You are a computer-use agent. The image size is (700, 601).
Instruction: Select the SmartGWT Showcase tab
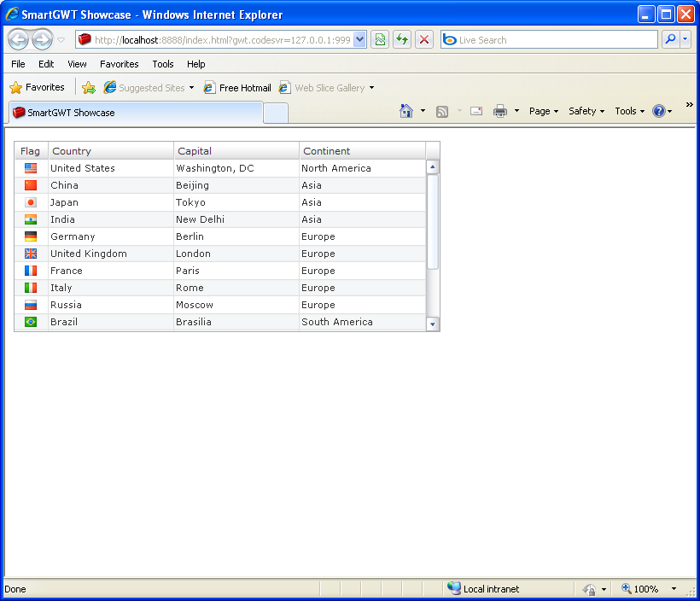pos(134,113)
